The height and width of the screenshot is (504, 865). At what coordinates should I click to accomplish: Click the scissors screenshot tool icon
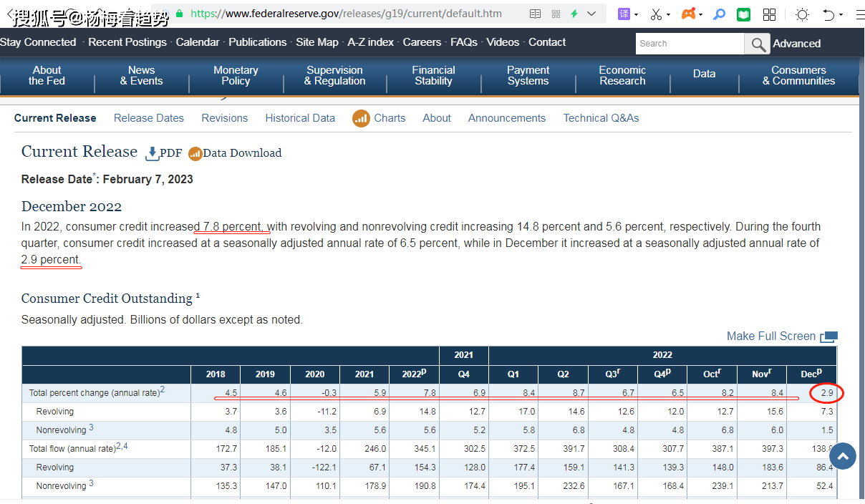(656, 14)
